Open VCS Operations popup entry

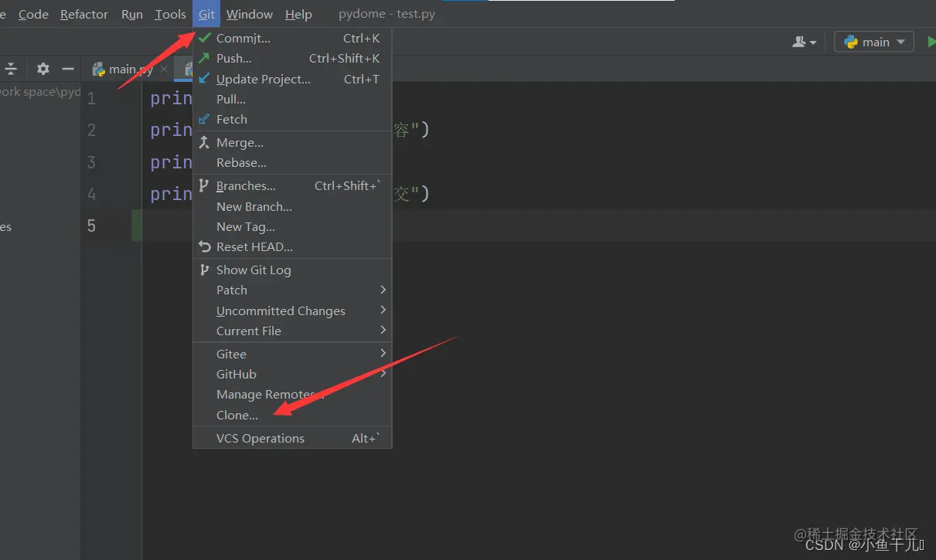[292, 438]
